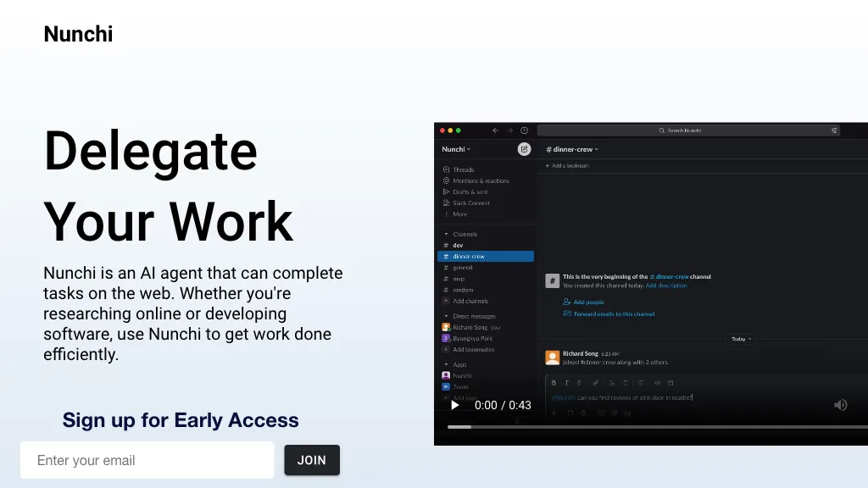Open Threads in the sidebar
This screenshot has height=488, width=868.
point(463,169)
